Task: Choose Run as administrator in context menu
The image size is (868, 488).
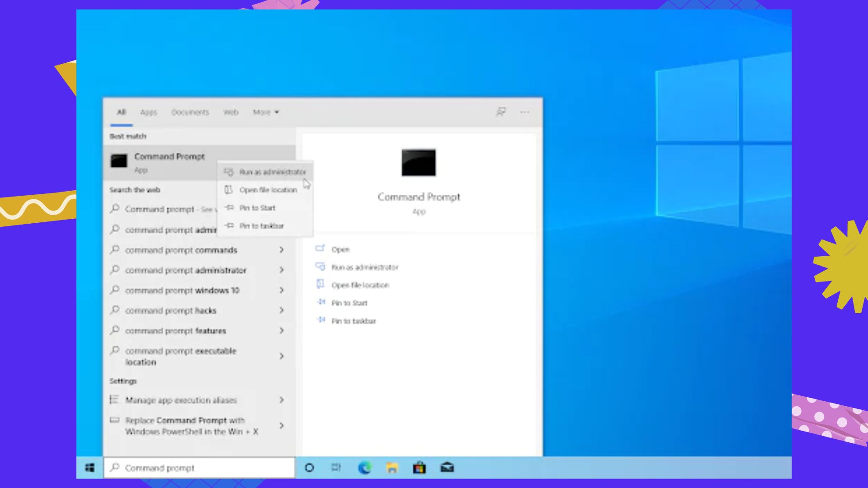Action: click(265, 172)
